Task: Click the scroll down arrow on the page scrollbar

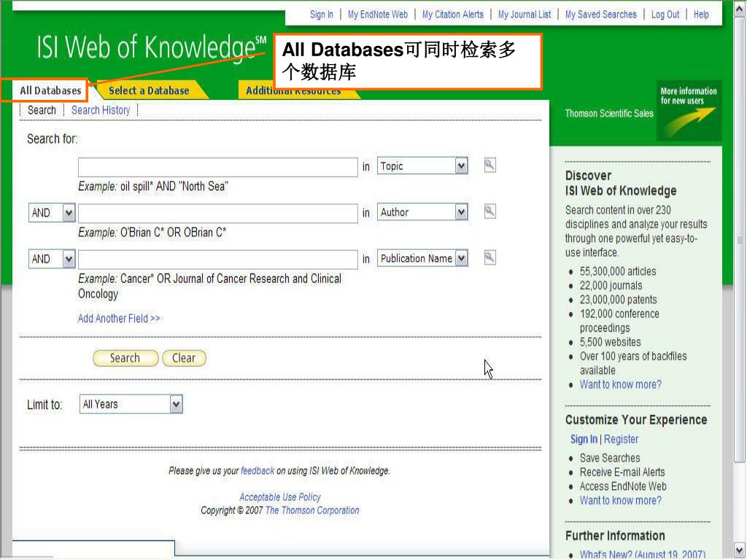Action: pyautogui.click(x=739, y=550)
